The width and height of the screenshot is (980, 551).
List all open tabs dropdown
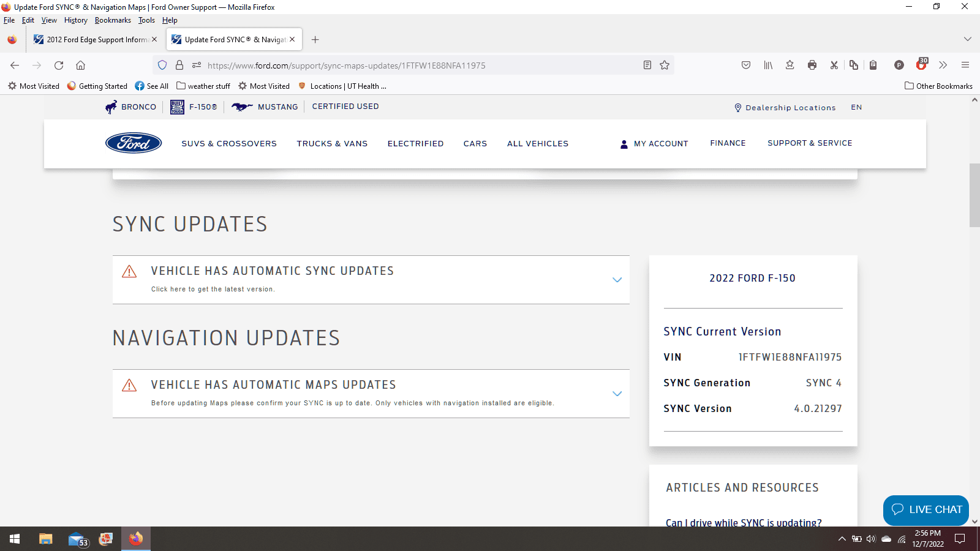point(968,39)
